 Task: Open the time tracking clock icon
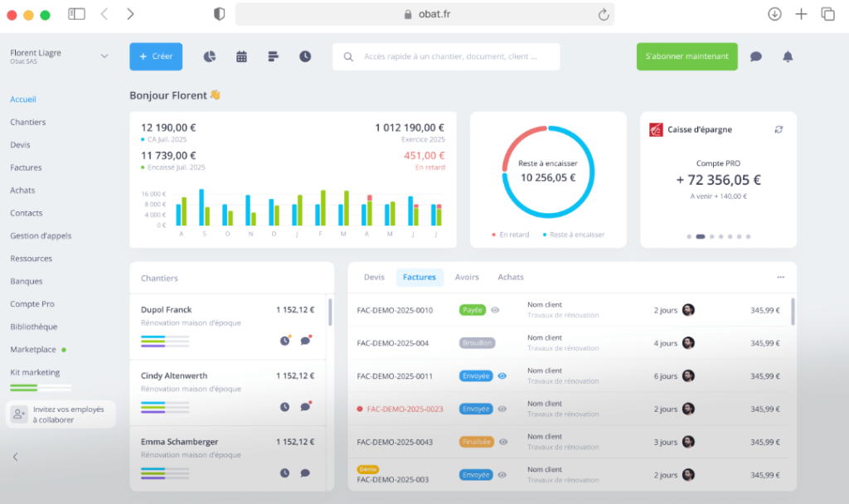[x=304, y=56]
